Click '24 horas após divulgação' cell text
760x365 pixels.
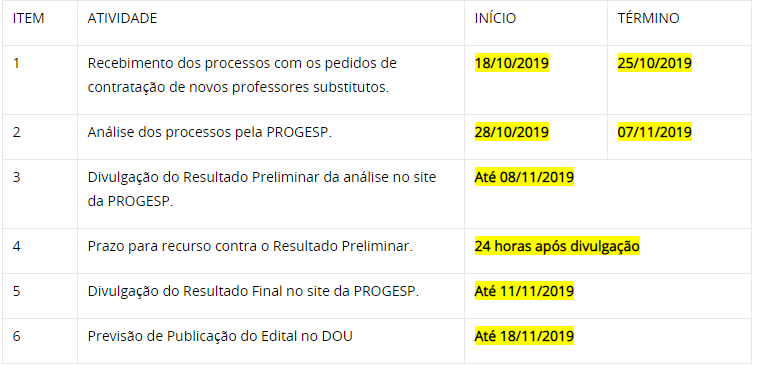pos(557,246)
